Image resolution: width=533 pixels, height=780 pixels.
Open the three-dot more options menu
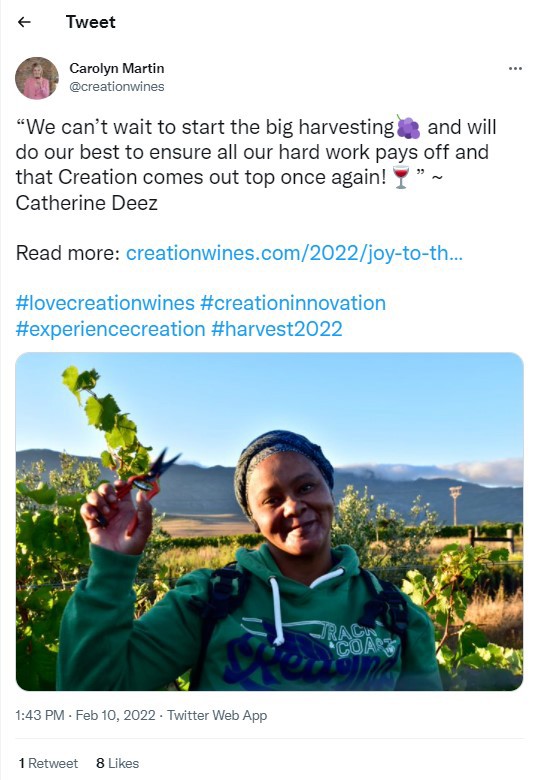point(515,68)
